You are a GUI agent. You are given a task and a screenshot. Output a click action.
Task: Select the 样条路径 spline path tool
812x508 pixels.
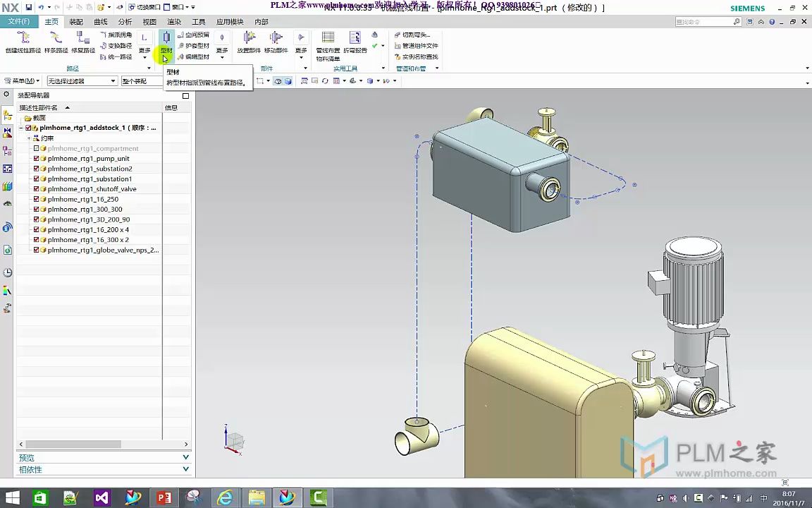point(56,38)
